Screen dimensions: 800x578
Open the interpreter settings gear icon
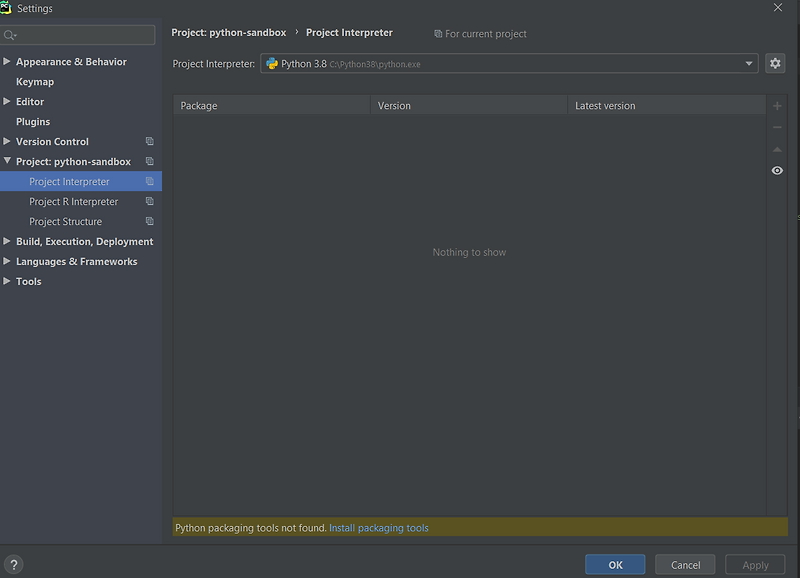[x=775, y=63]
